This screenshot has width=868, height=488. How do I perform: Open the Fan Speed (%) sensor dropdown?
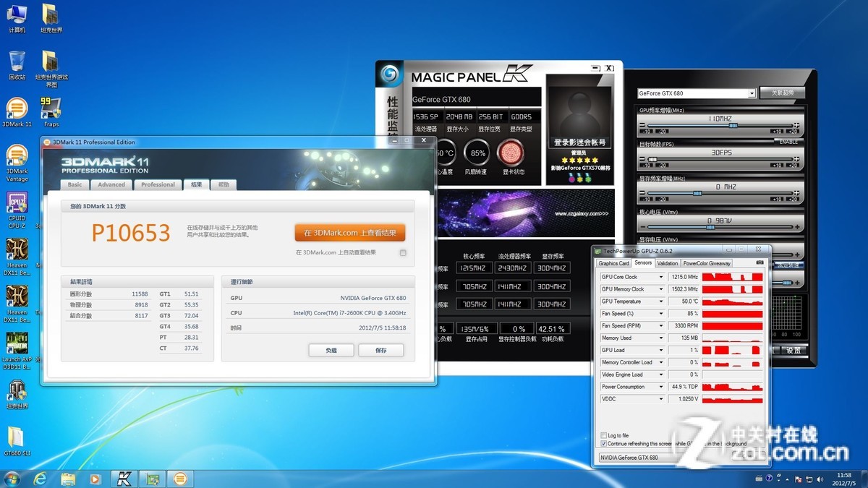coord(660,314)
